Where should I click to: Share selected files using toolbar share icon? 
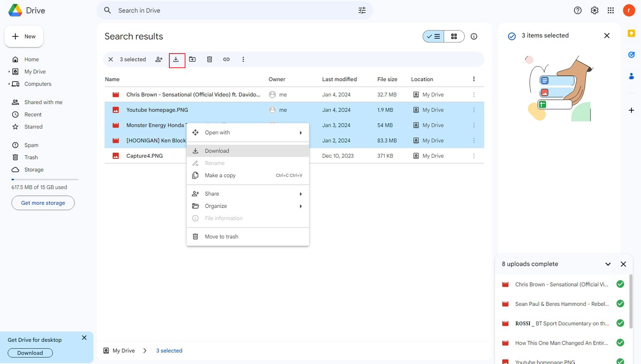tap(159, 60)
